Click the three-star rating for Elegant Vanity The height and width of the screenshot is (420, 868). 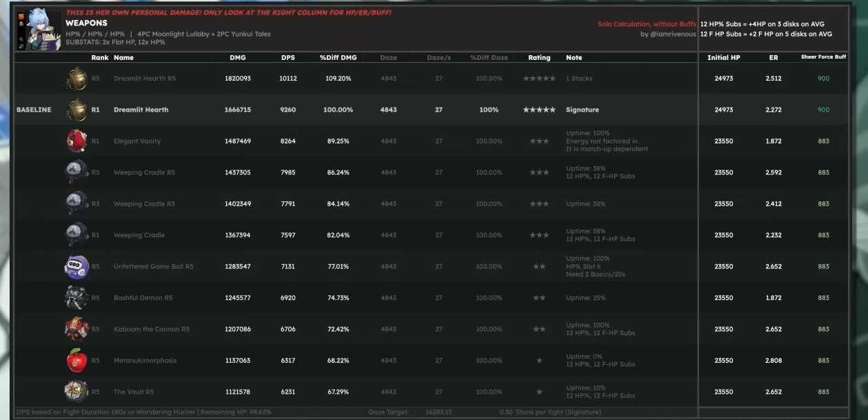point(539,141)
